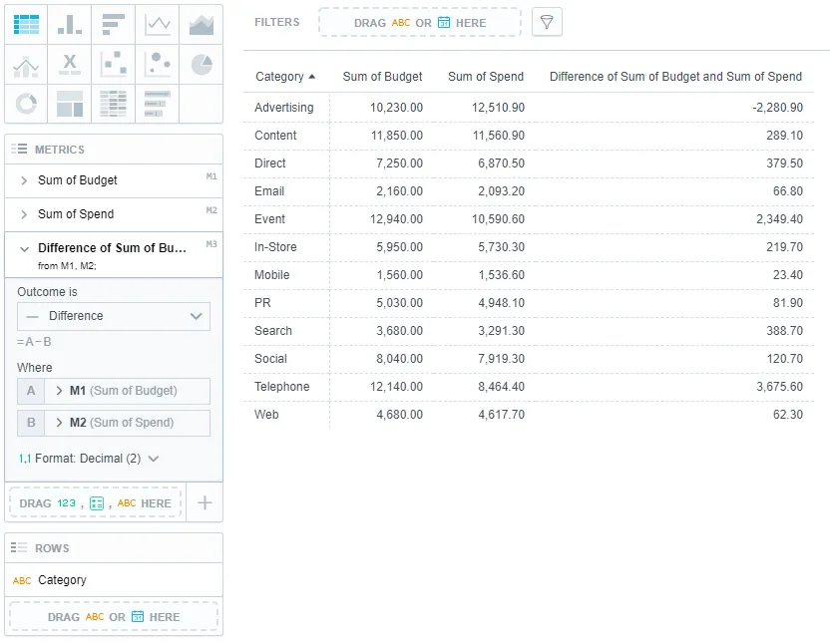830x644 pixels.
Task: Select the bubble chart visualization
Action: [158, 63]
